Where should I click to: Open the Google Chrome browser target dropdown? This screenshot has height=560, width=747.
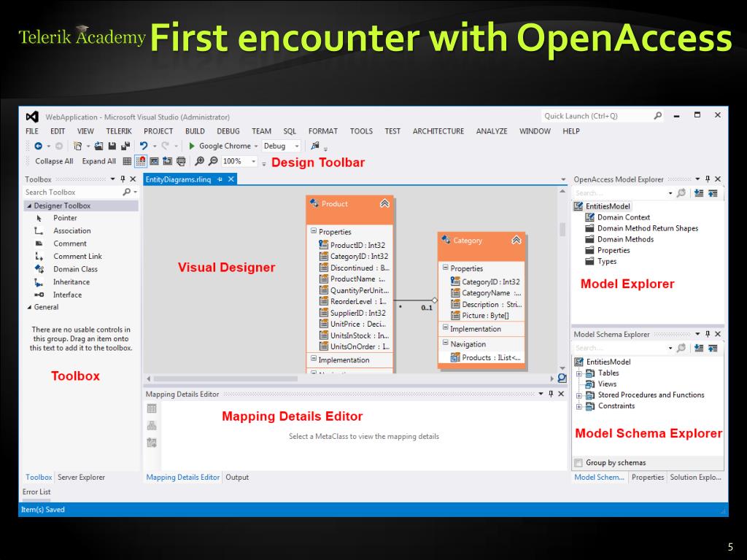(256, 146)
